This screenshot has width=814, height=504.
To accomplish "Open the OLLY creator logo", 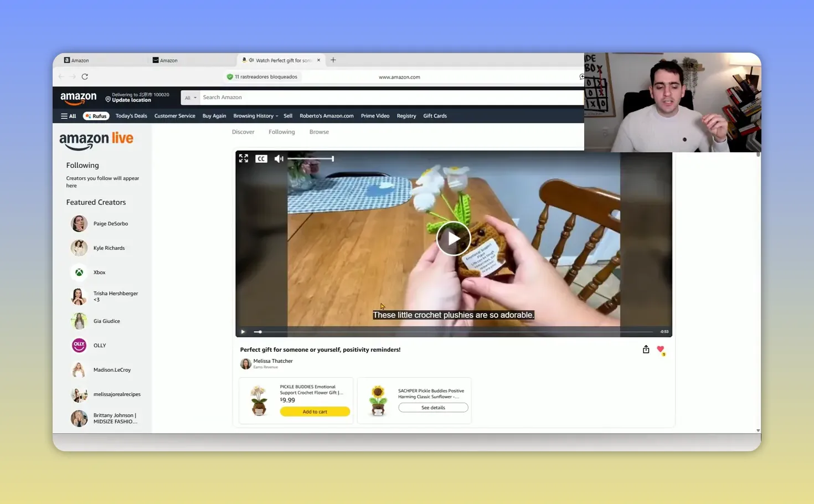I will coord(79,346).
